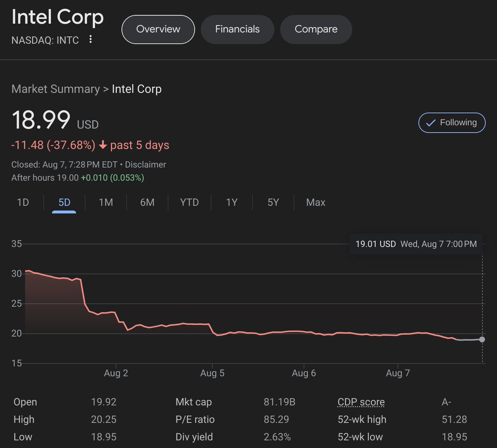Open the Market Summary breadcrumb link

point(55,89)
